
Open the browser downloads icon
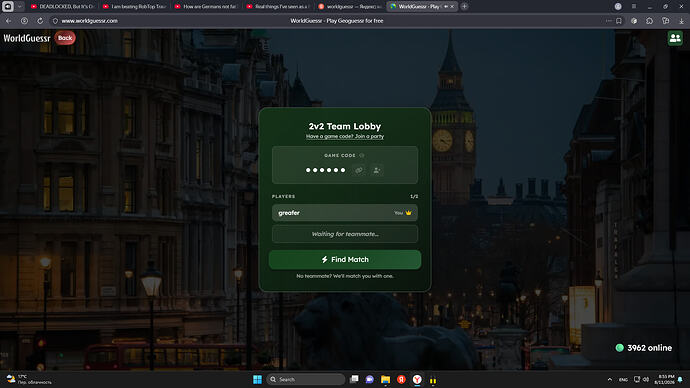coord(681,21)
